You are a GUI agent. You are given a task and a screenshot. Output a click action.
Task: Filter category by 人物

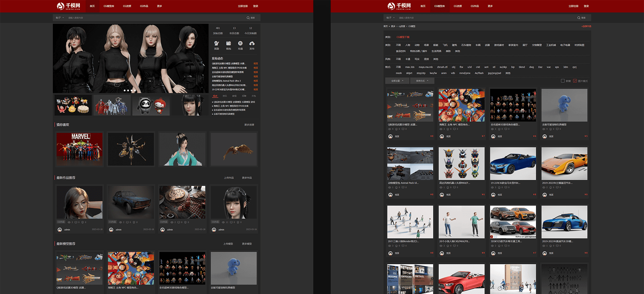(408, 45)
